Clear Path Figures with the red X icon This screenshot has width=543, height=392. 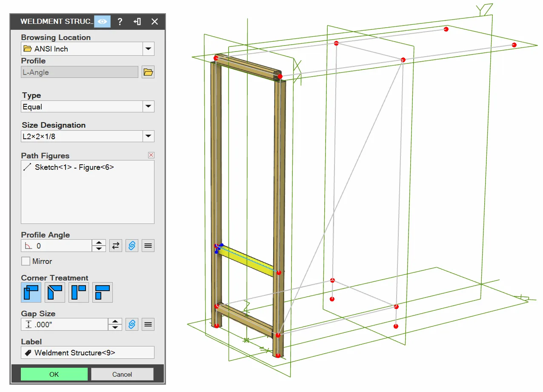151,155
